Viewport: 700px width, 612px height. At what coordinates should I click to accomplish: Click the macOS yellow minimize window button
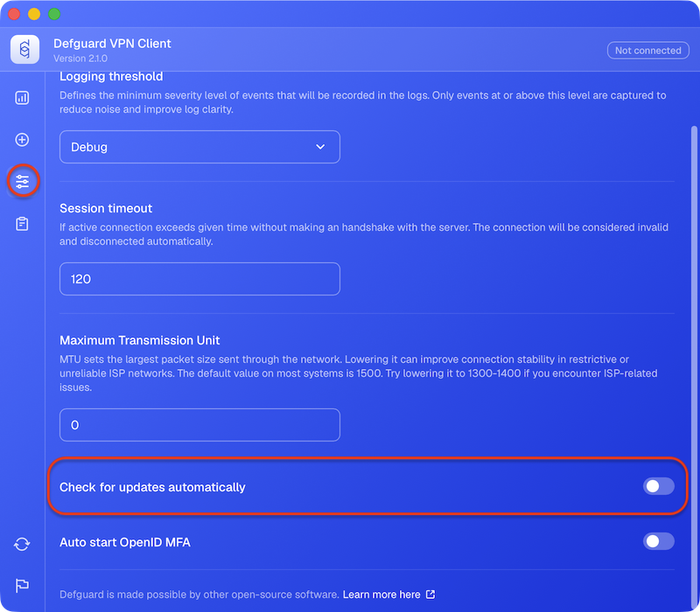pyautogui.click(x=34, y=14)
